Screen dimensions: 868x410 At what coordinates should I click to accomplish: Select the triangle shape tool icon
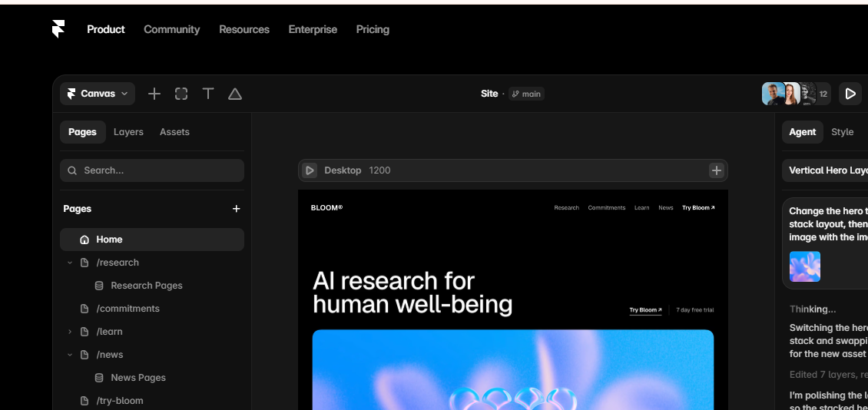click(235, 94)
